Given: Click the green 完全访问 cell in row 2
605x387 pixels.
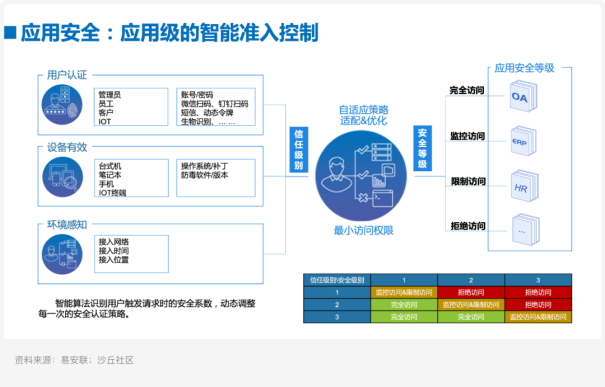Looking at the screenshot, I should click(x=404, y=304).
